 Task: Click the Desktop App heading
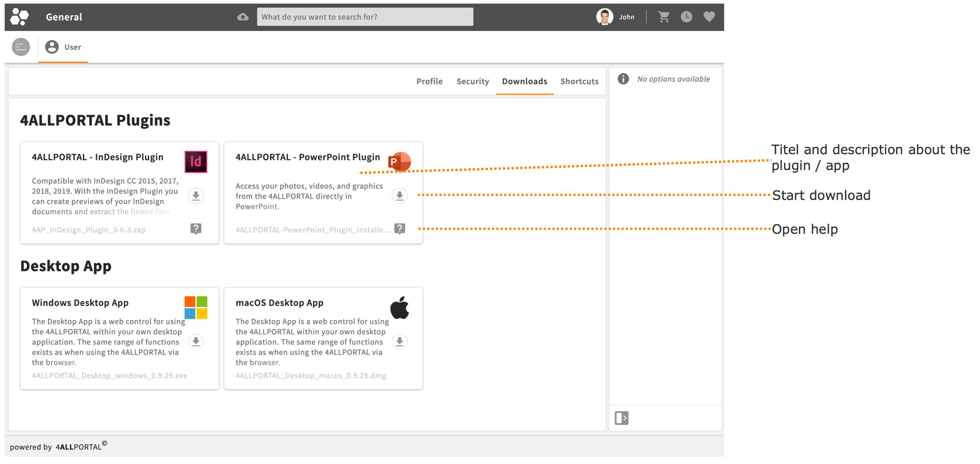[x=66, y=266]
